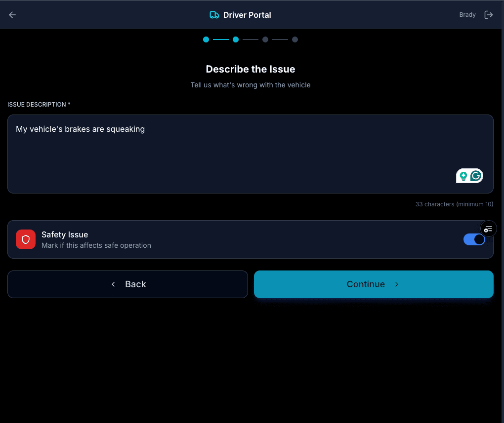The height and width of the screenshot is (423, 504).
Task: Click the right chevron inside the Continue button
Action: tap(396, 284)
